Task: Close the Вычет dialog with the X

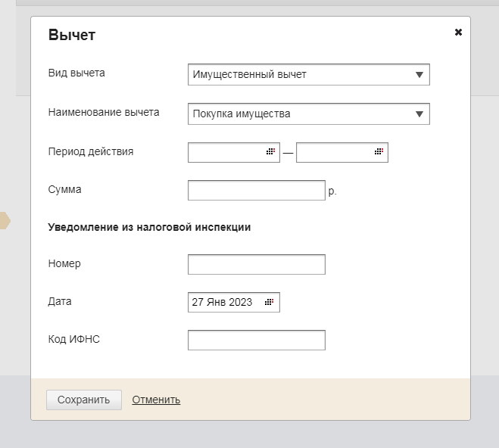Action: coord(458,33)
